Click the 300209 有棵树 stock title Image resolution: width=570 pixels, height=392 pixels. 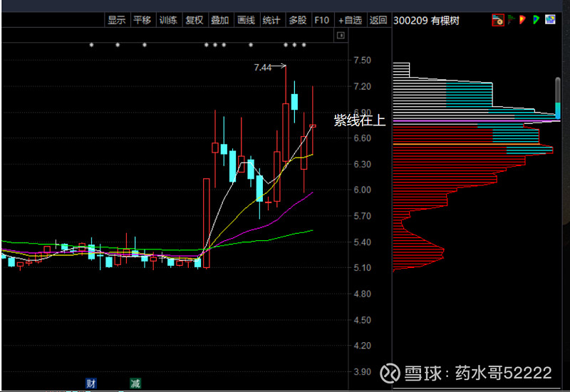[x=426, y=21]
